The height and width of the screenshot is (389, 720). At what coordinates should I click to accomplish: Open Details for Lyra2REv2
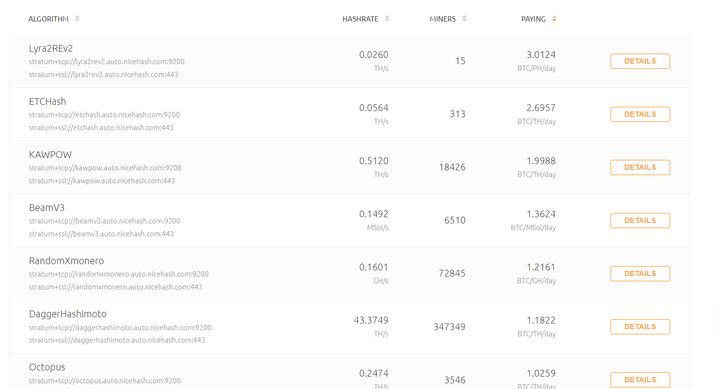click(640, 61)
